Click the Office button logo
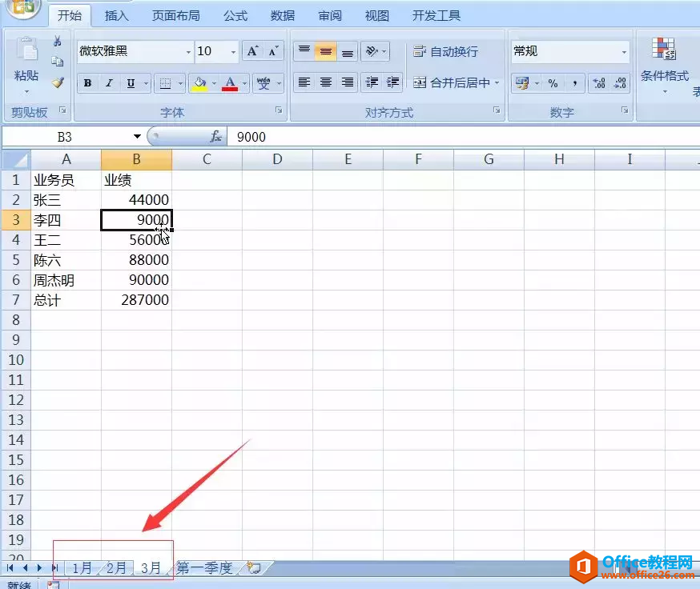Viewport: 700px width, 589px height. coord(22,8)
